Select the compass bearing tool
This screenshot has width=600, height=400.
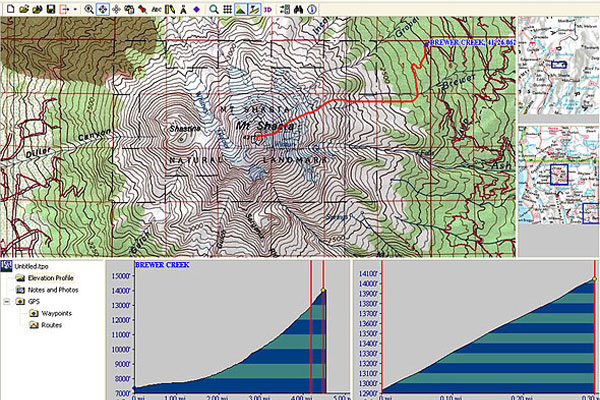tap(183, 9)
